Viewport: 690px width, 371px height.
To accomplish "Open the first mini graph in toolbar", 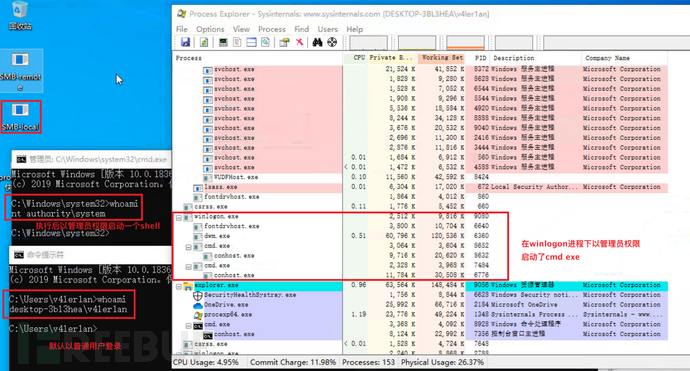I will click(x=369, y=43).
